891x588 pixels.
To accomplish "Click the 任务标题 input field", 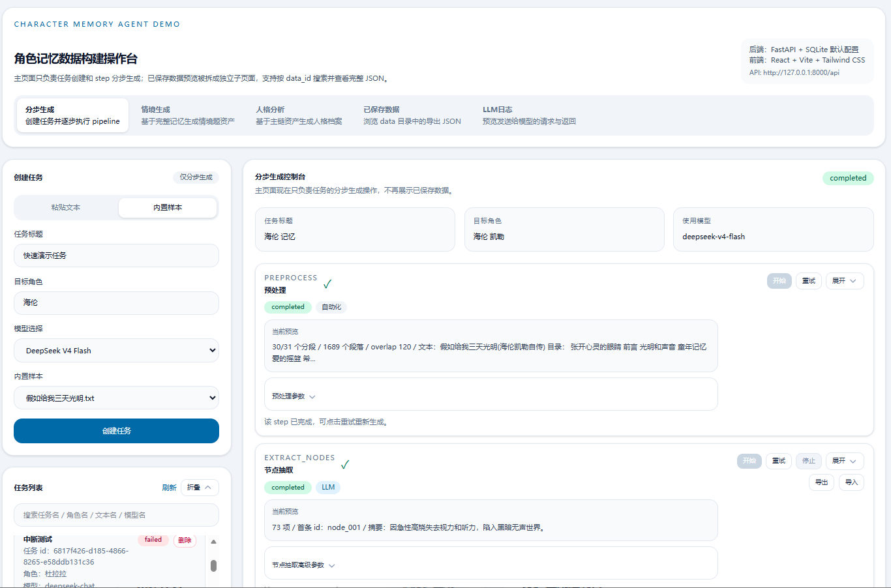I will pyautogui.click(x=116, y=256).
